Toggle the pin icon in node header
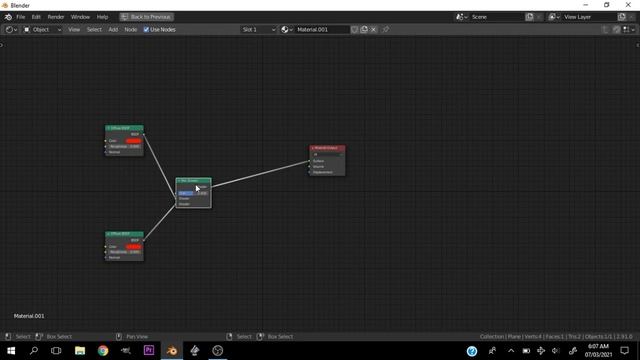 click(386, 30)
